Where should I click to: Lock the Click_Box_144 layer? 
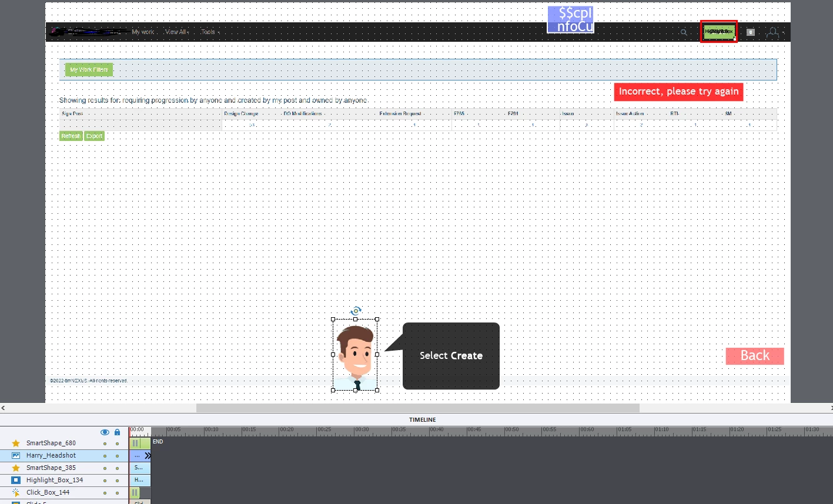click(x=117, y=493)
